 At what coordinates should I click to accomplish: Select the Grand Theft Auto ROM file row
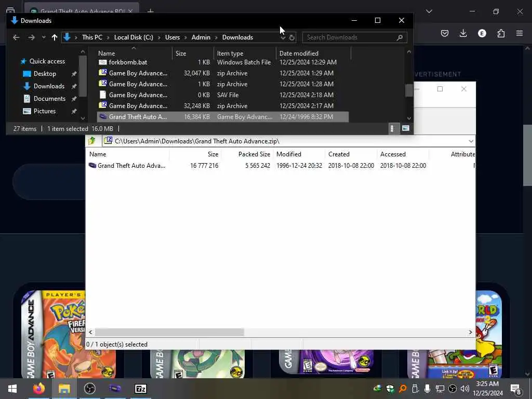point(222,117)
